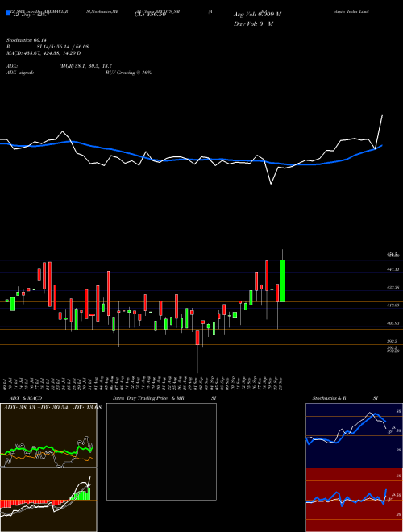Click the 'Avg Vol: 0.009 M' text
This screenshot has height=532, width=403.
pos(257,15)
